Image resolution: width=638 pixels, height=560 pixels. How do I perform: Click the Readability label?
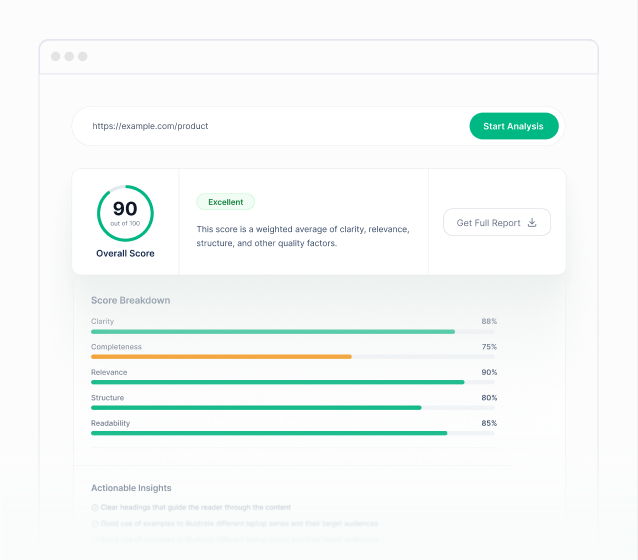111,423
